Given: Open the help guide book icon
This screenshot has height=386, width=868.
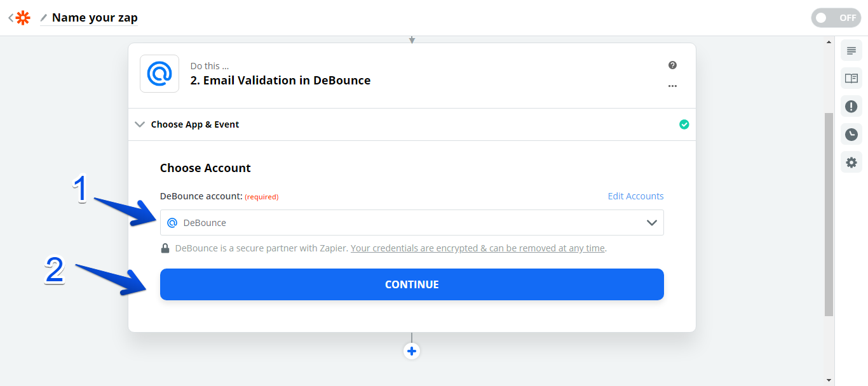Looking at the screenshot, I should click(851, 78).
